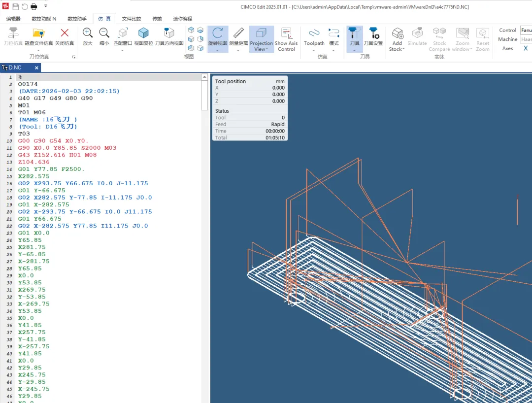This screenshot has width=532, height=403.
Task: Switch to the 编辑器 ribbon tab
Action: [13, 19]
